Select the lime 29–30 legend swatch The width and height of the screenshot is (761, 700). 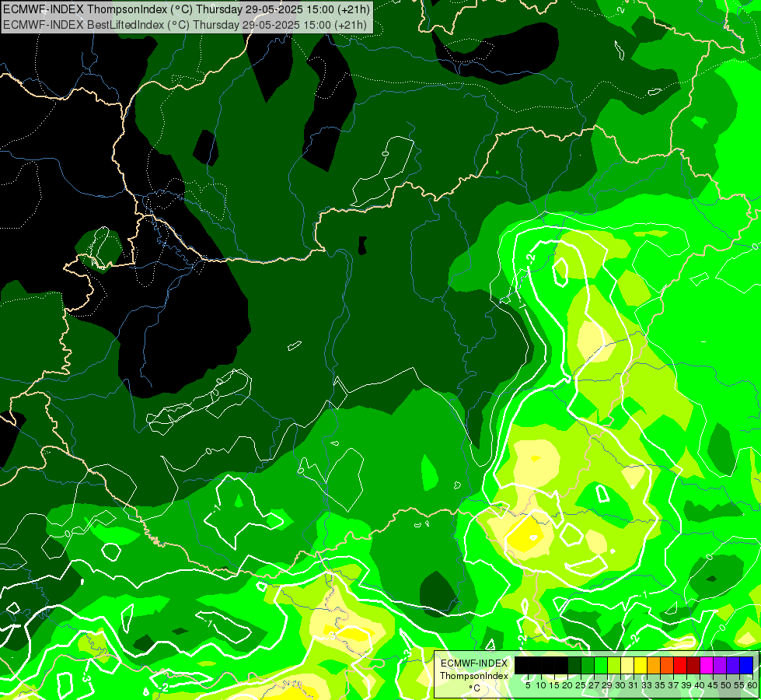pyautogui.click(x=614, y=665)
